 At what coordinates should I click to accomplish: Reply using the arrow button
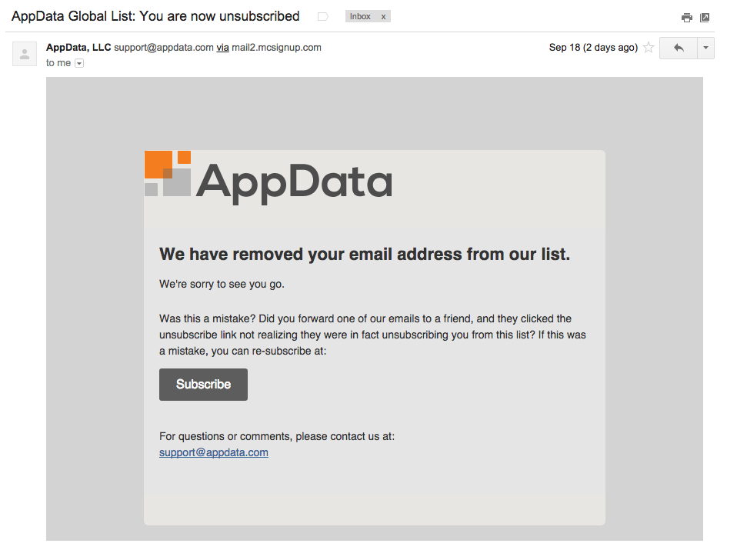tap(679, 48)
